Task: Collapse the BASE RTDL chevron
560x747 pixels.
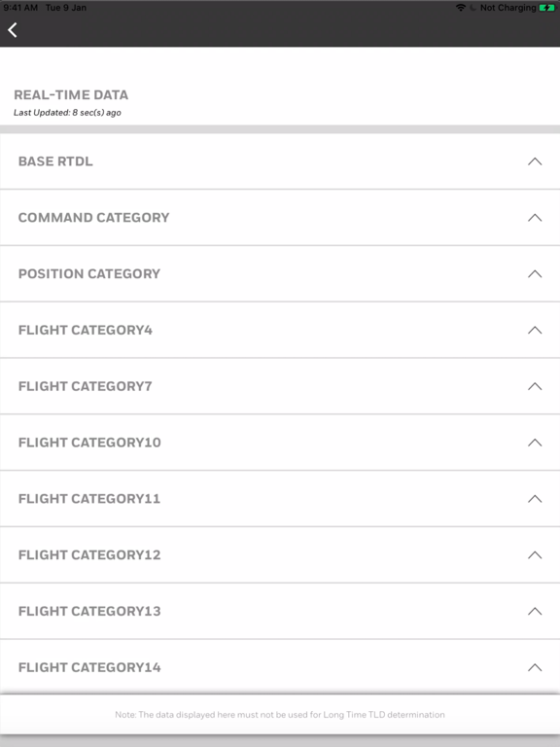Action: [535, 161]
